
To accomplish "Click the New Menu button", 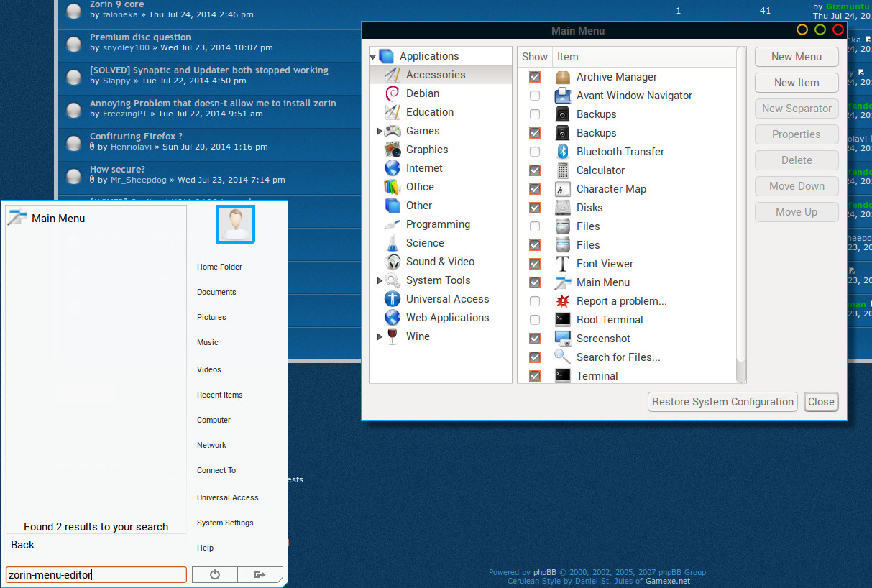I will pyautogui.click(x=797, y=57).
